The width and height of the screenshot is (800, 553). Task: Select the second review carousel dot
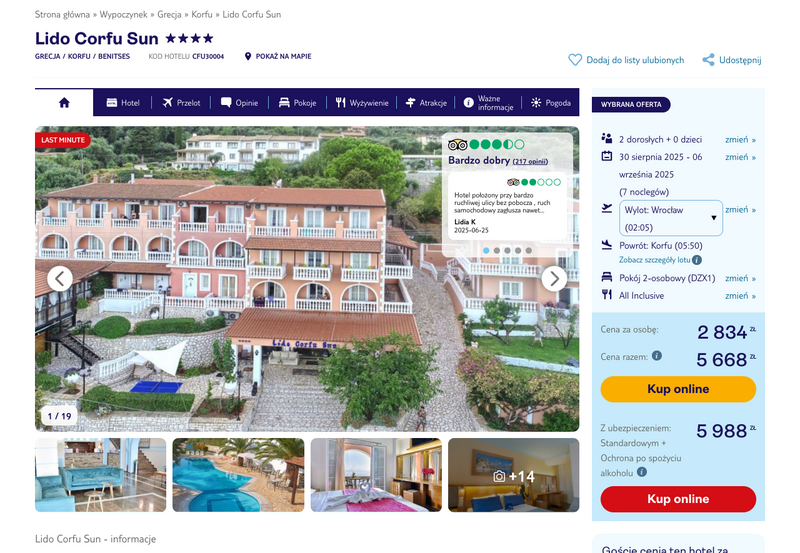pyautogui.click(x=496, y=250)
